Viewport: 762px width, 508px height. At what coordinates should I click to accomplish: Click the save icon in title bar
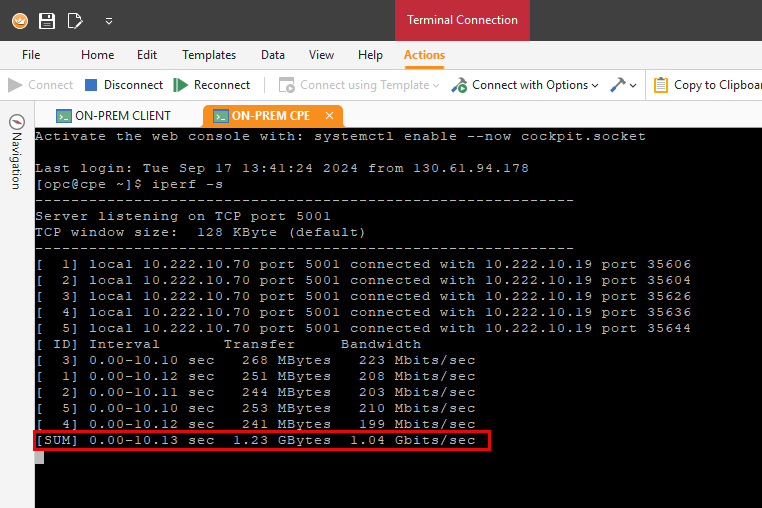click(x=46, y=20)
